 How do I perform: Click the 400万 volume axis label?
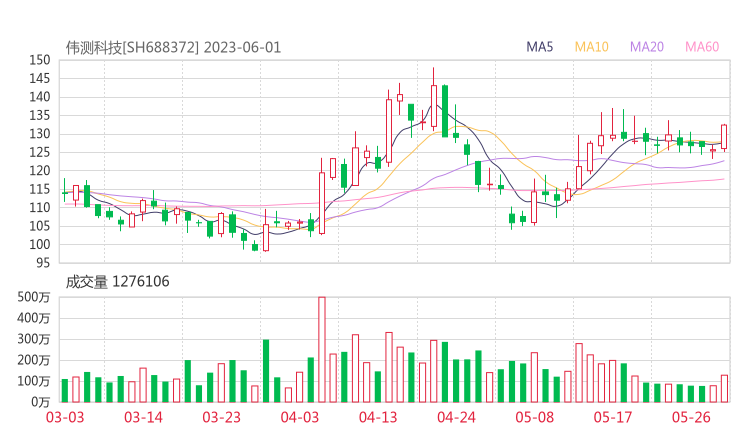pyautogui.click(x=34, y=318)
